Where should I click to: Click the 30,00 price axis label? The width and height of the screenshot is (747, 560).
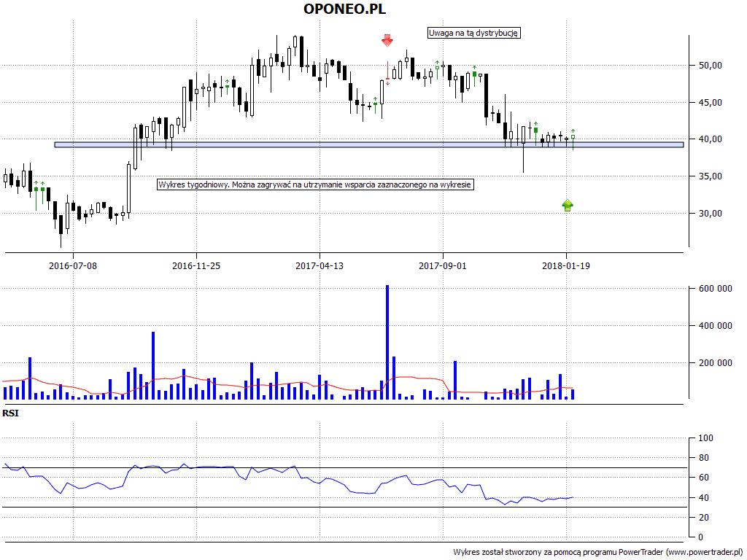tap(711, 214)
